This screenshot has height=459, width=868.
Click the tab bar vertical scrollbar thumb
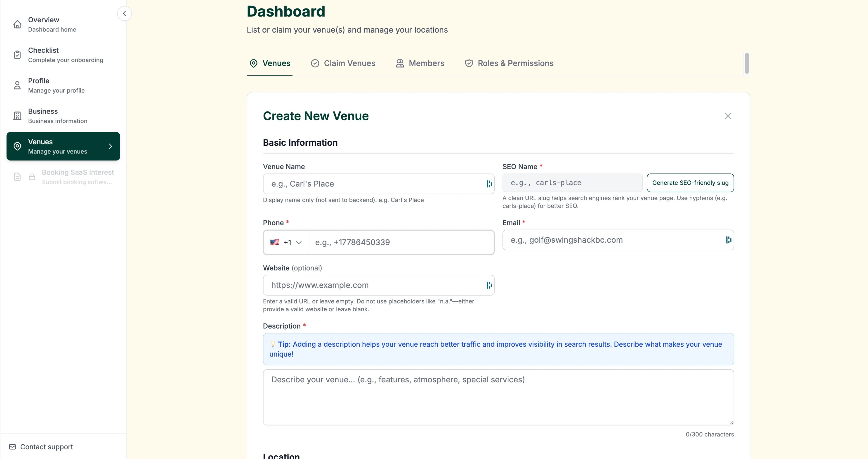[747, 63]
